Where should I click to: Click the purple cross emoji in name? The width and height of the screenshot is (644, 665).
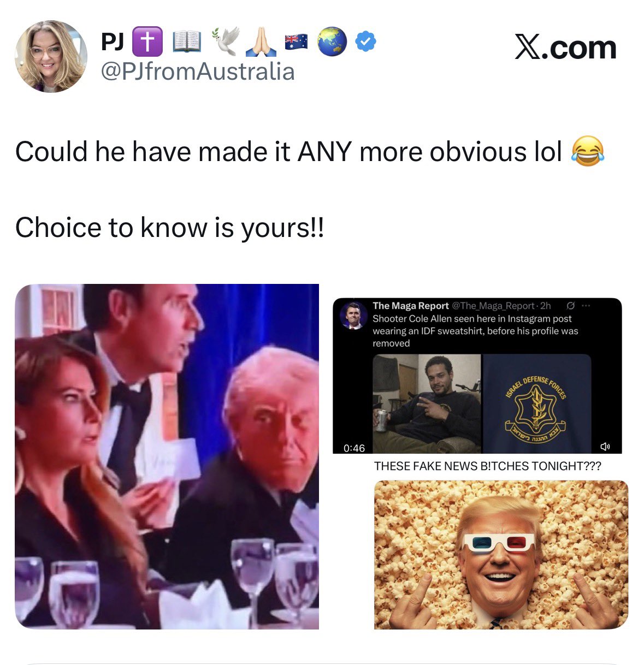click(x=147, y=41)
